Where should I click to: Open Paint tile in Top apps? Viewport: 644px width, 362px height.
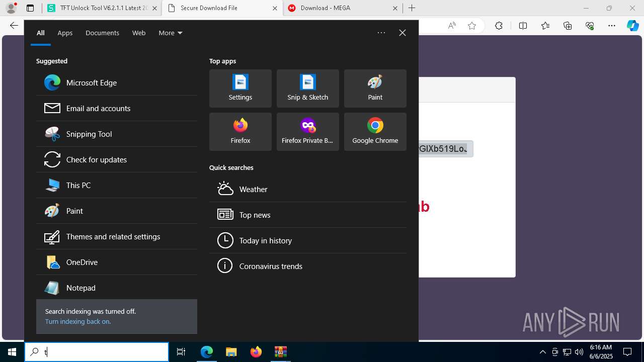[375, 88]
